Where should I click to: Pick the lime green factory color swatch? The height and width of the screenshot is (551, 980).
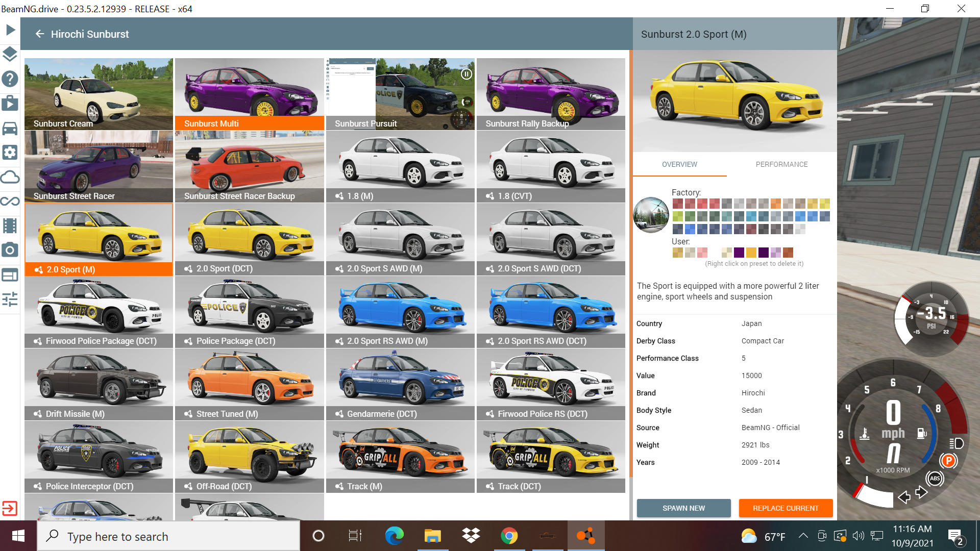pyautogui.click(x=678, y=216)
